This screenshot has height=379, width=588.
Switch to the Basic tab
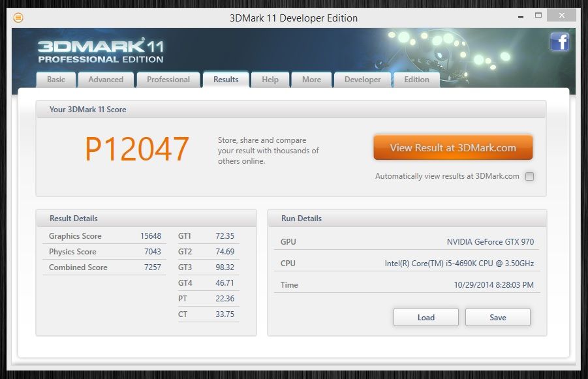[x=56, y=80]
